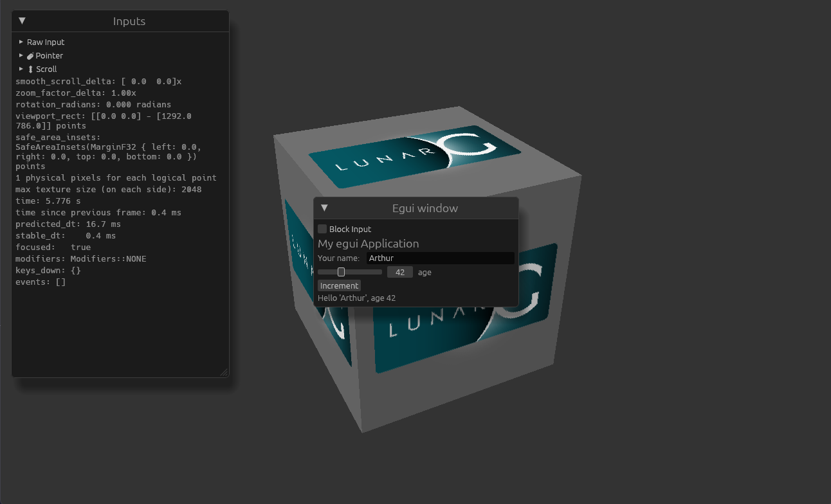This screenshot has width=831, height=504.
Task: Click the Egui window title text
Action: pos(425,208)
